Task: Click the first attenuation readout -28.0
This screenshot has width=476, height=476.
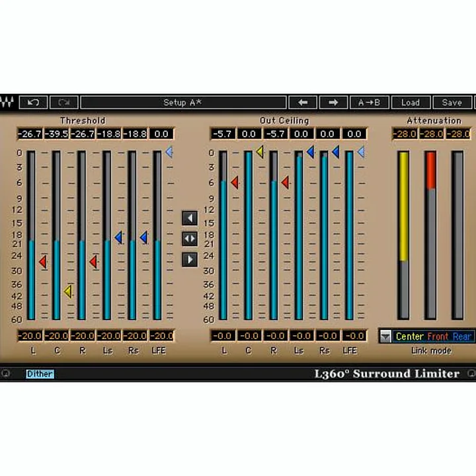Action: click(x=405, y=134)
